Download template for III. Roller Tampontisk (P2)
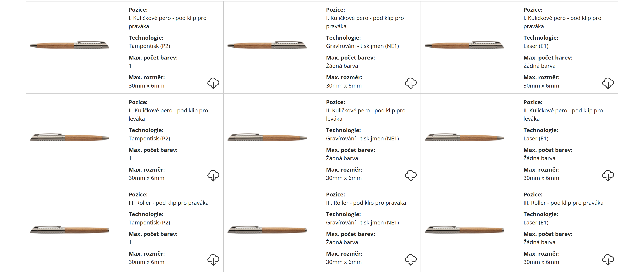Screen dimensions: 644x272 (x=213, y=259)
